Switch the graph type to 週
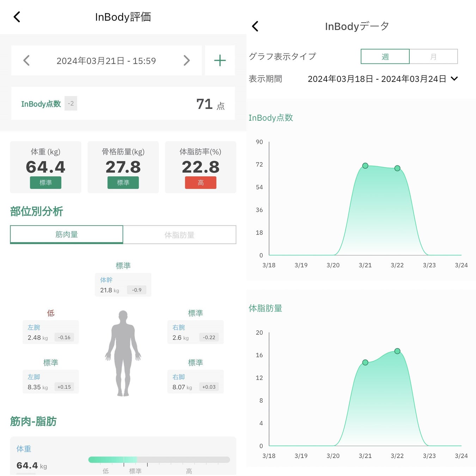This screenshot has height=476, width=476. coord(385,56)
